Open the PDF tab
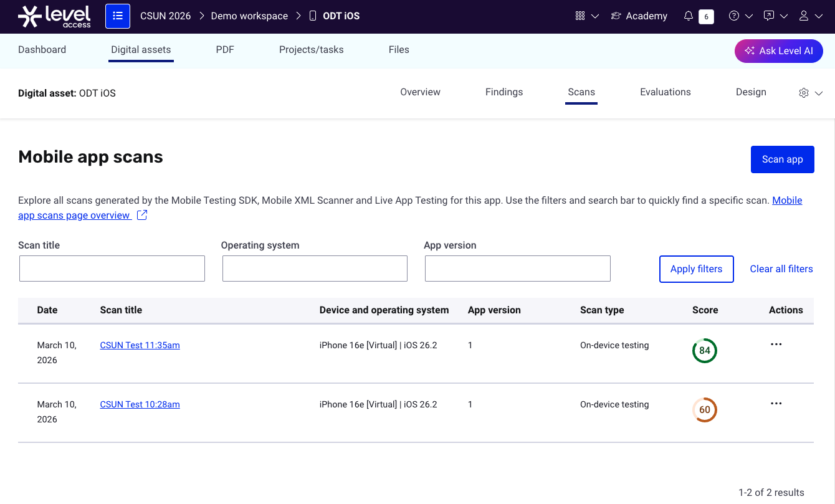 225,50
